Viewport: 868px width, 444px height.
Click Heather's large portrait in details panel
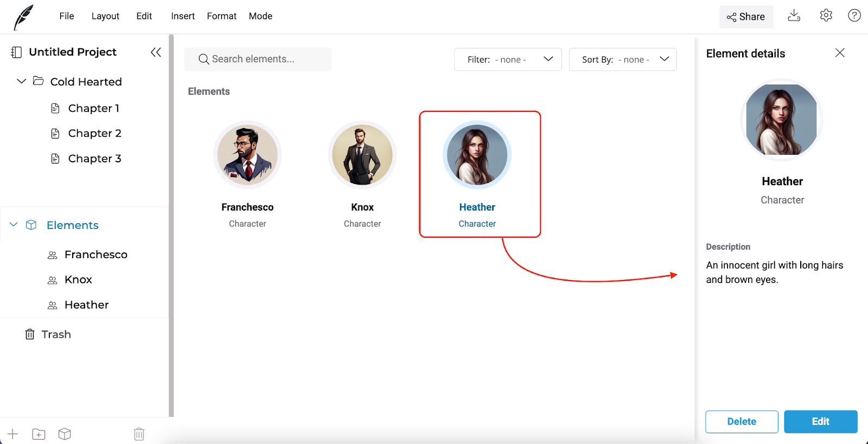[x=782, y=119]
